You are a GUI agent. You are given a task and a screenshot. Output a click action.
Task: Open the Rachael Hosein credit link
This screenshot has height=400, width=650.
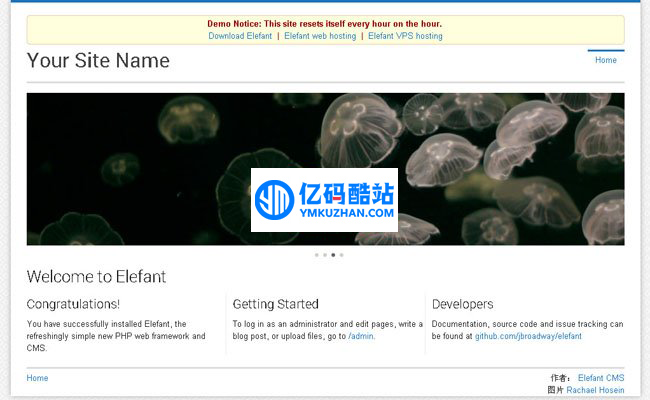point(595,390)
